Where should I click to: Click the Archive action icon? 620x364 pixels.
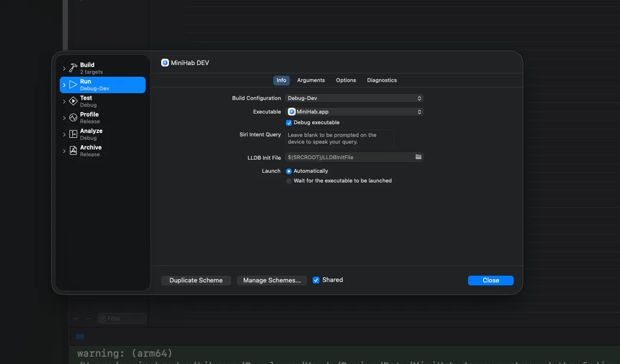click(73, 150)
